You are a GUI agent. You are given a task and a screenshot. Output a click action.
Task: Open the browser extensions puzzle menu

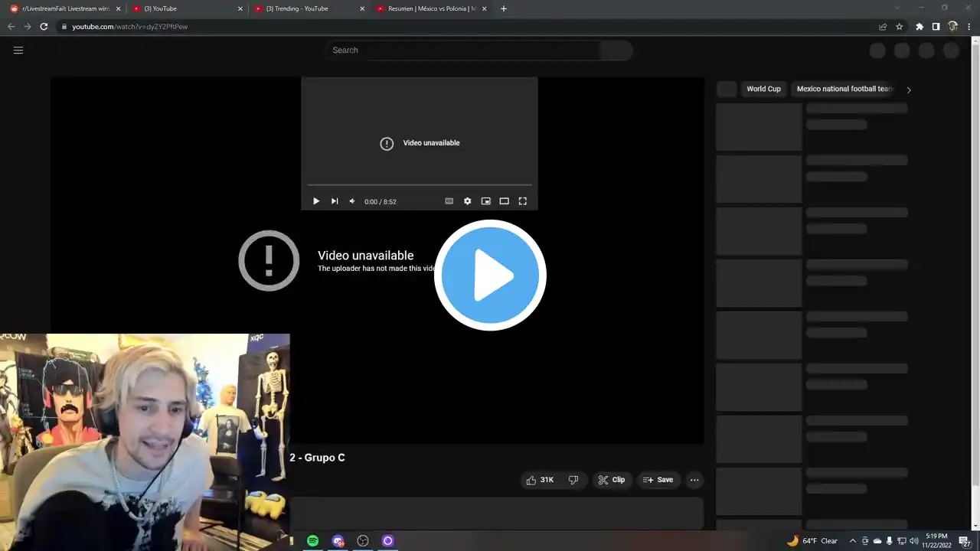[x=920, y=26]
